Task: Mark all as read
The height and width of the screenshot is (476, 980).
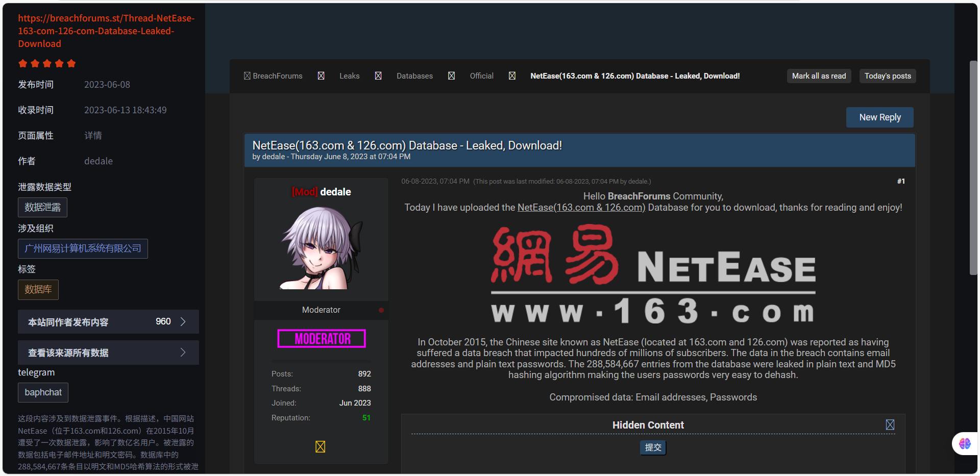Action: (819, 76)
